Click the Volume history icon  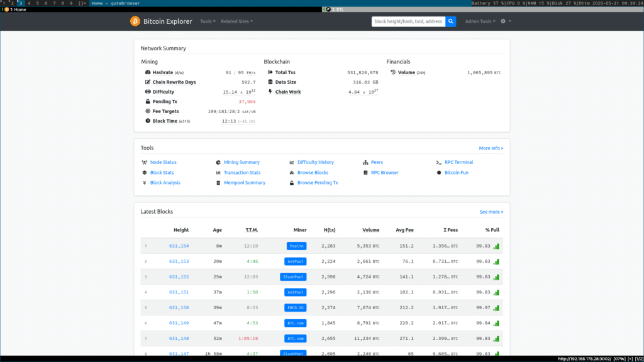pyautogui.click(x=393, y=72)
